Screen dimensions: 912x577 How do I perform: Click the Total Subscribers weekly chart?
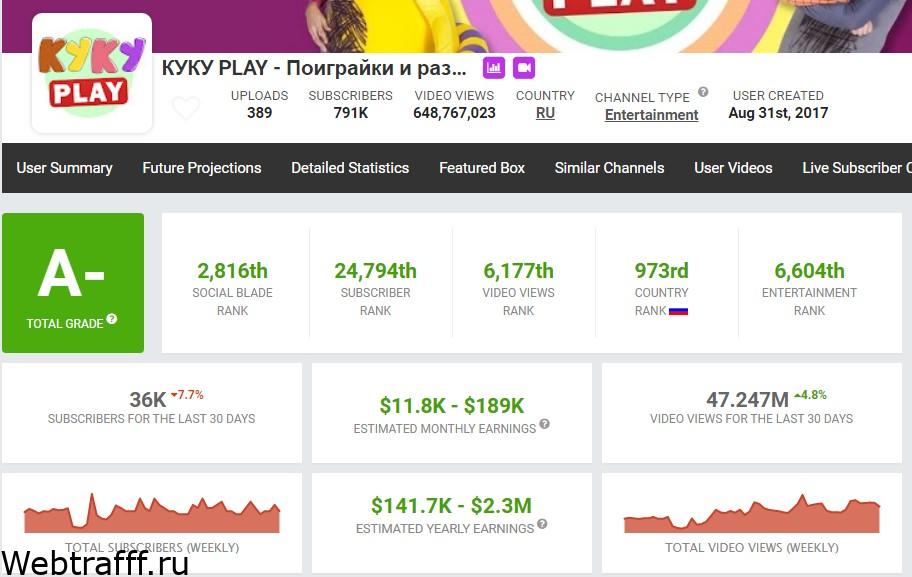(x=152, y=513)
